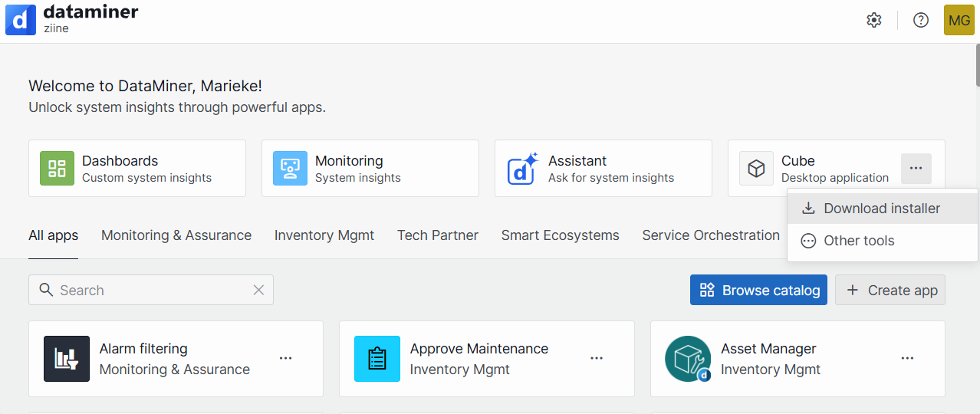Select Download installer from the menu

click(881, 209)
